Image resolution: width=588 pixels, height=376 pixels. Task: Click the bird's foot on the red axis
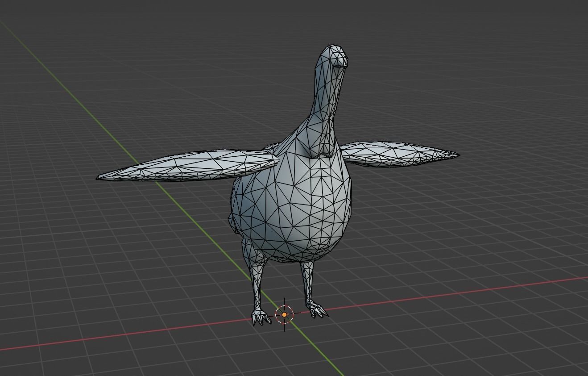tap(318, 309)
